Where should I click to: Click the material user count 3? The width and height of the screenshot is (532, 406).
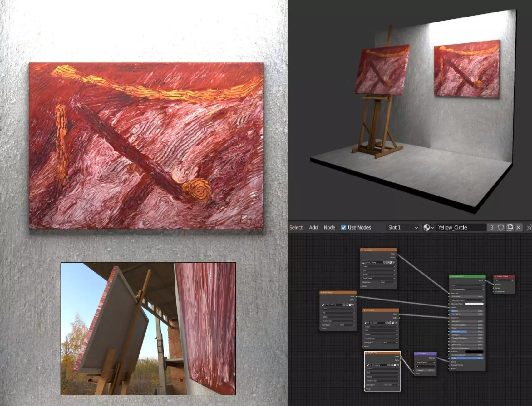point(492,227)
